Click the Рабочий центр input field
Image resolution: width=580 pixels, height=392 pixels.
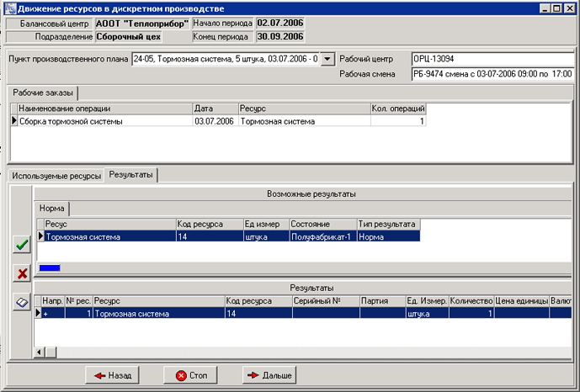click(491, 60)
